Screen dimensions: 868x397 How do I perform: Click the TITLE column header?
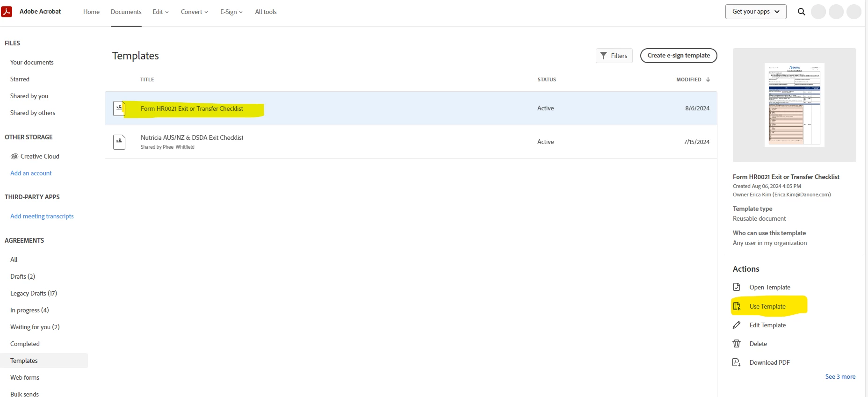click(x=147, y=79)
